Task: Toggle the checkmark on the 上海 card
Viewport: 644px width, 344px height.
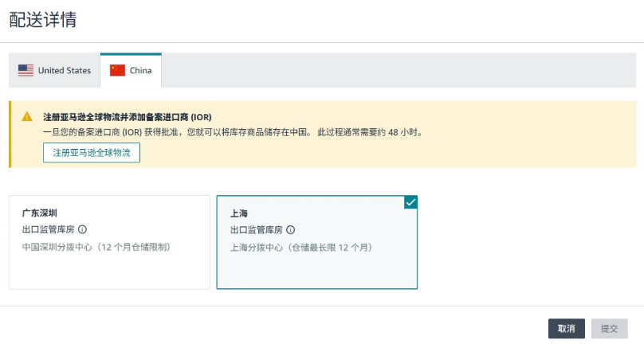Action: 410,202
